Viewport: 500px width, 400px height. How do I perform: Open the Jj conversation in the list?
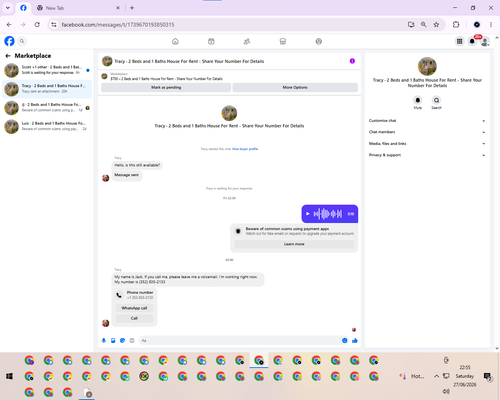47,107
